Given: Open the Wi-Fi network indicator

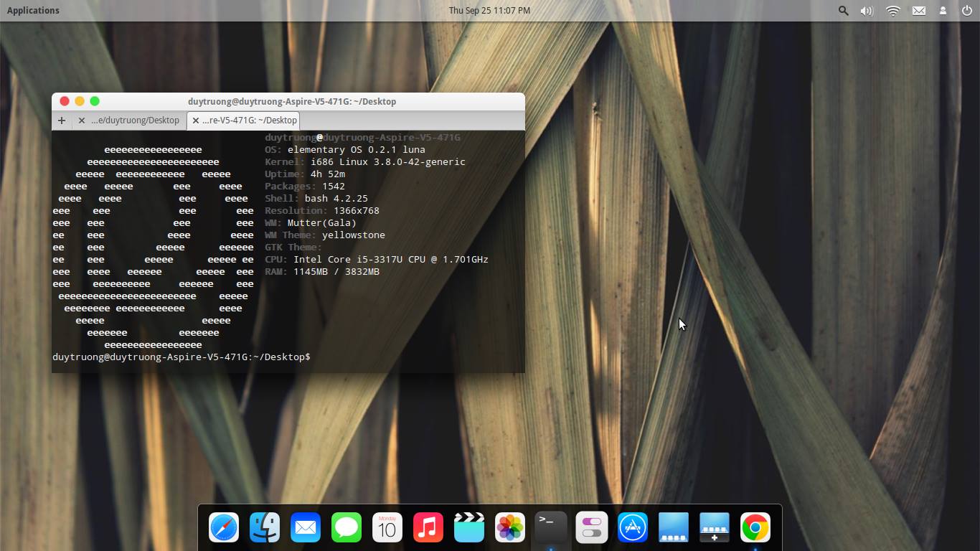Looking at the screenshot, I should [893, 10].
